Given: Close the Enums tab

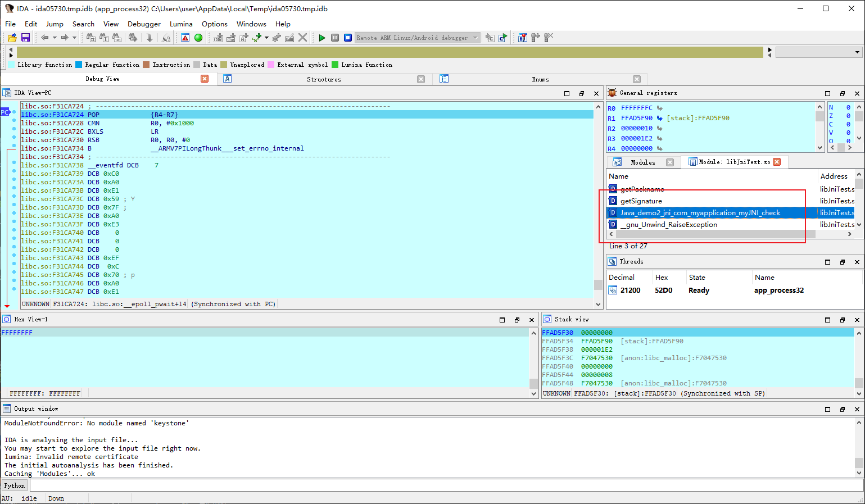Looking at the screenshot, I should point(637,79).
